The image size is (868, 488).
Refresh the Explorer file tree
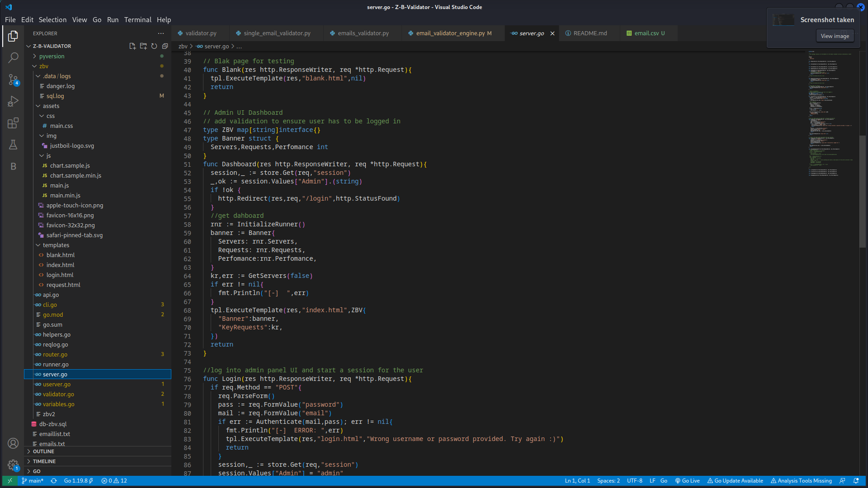[154, 46]
